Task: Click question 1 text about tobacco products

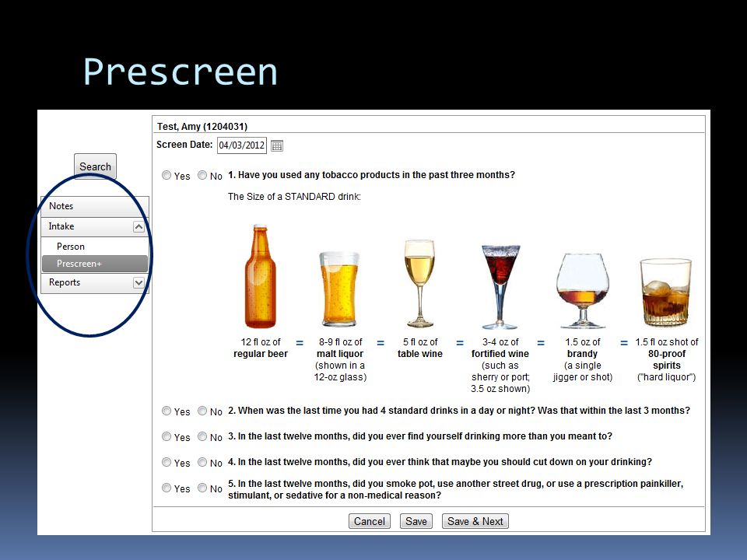Action: pos(372,175)
